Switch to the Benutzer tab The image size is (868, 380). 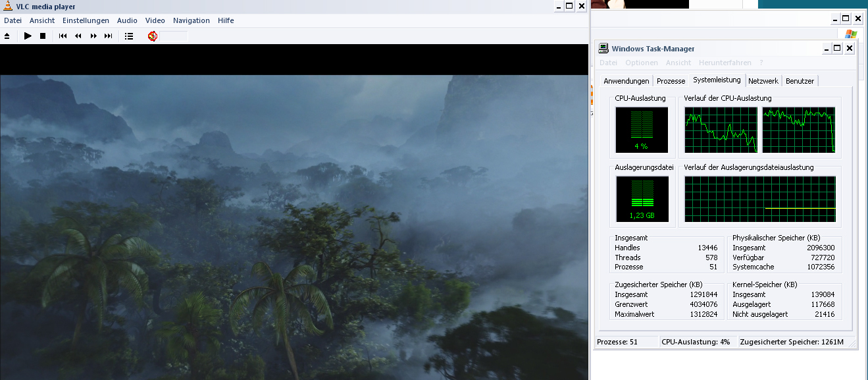800,81
